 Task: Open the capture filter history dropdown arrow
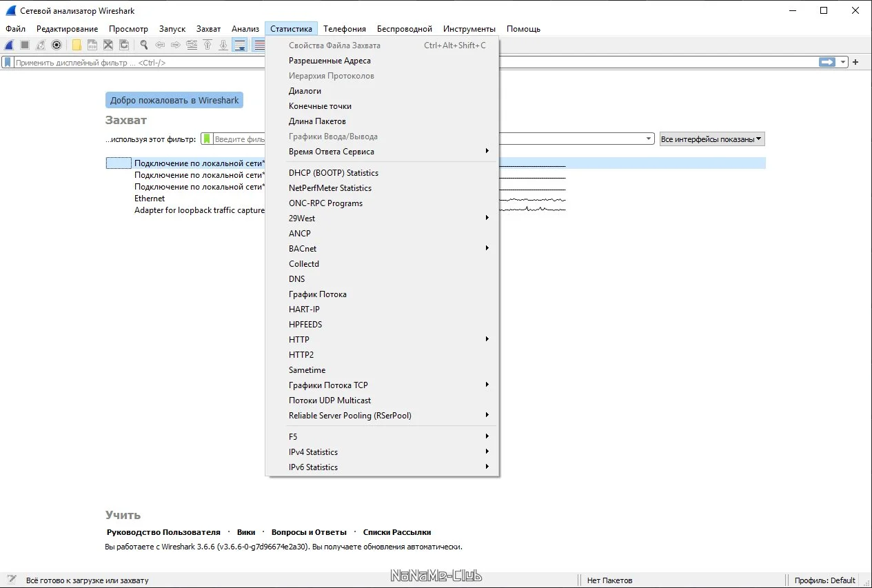point(649,139)
